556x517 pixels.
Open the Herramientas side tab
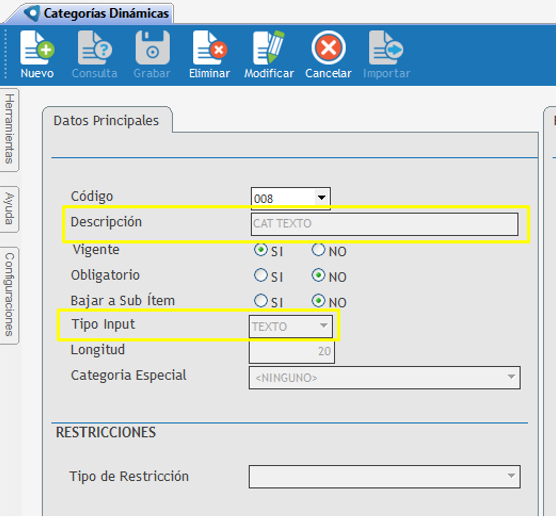point(9,129)
